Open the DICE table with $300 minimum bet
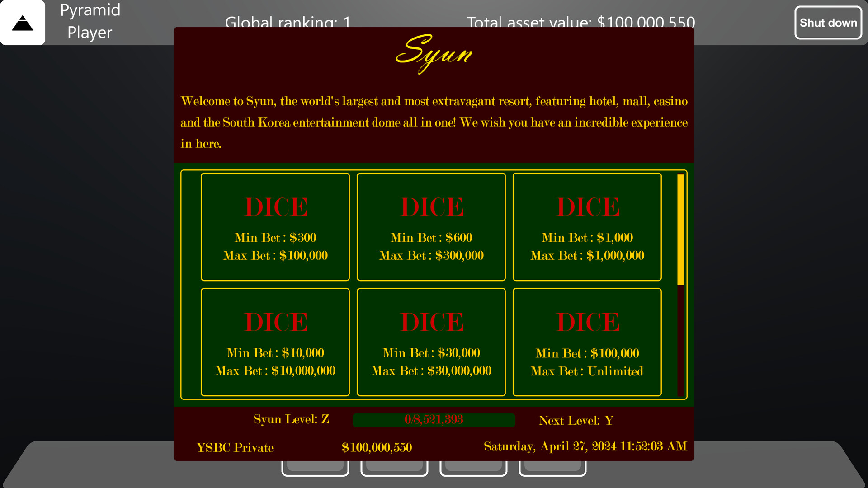868x488 pixels. tap(275, 226)
